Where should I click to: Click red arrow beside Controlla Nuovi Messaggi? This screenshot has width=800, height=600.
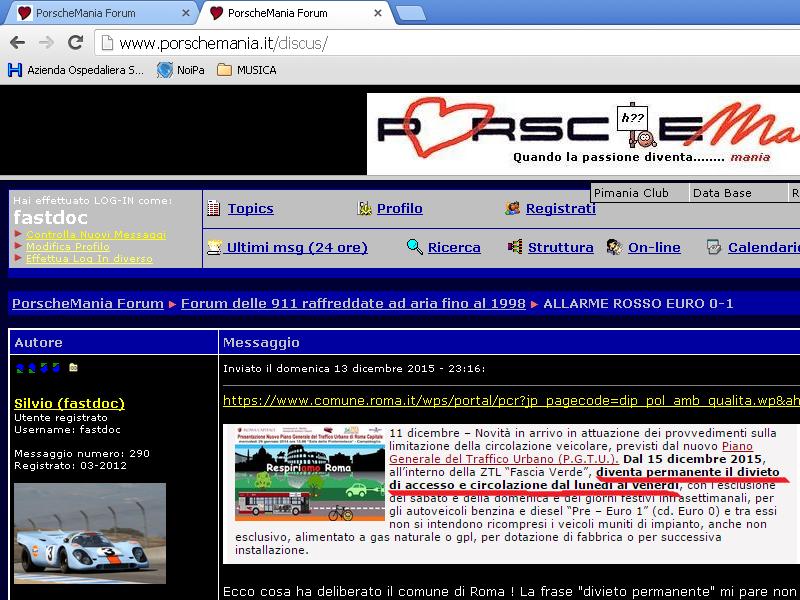(18, 234)
